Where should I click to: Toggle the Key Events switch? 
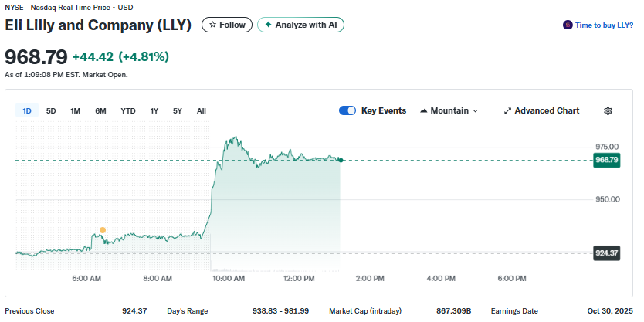[x=347, y=110]
